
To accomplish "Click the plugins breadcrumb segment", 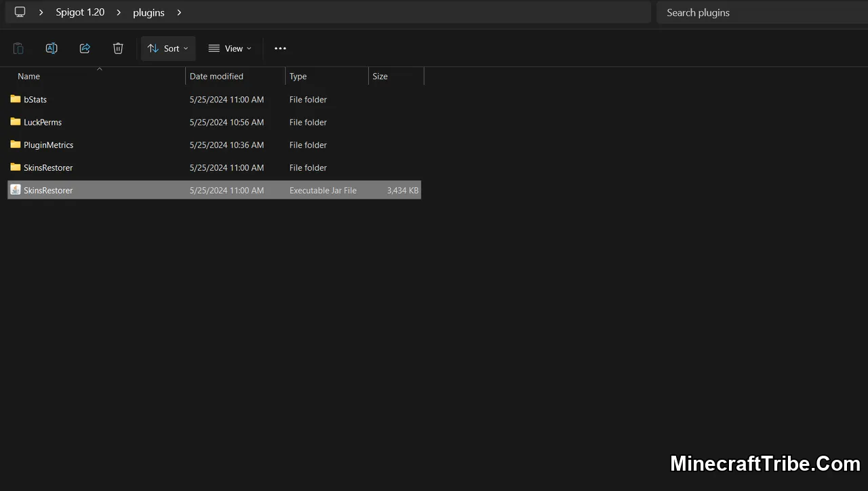I will (x=149, y=12).
